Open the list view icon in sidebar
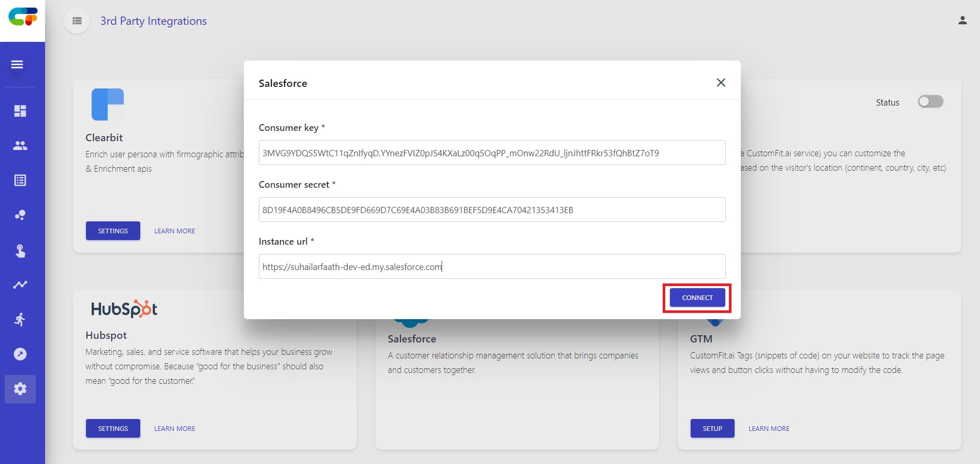Screen dimensions: 980x464 pos(20,180)
